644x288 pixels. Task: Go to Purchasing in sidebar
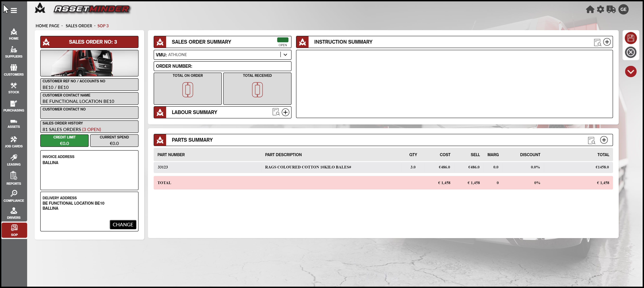tap(14, 106)
